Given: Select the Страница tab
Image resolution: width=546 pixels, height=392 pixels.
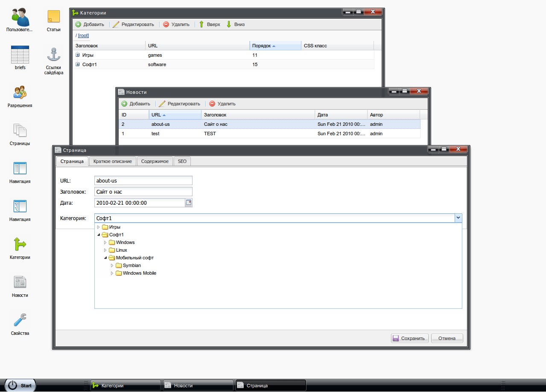Looking at the screenshot, I should 72,161.
